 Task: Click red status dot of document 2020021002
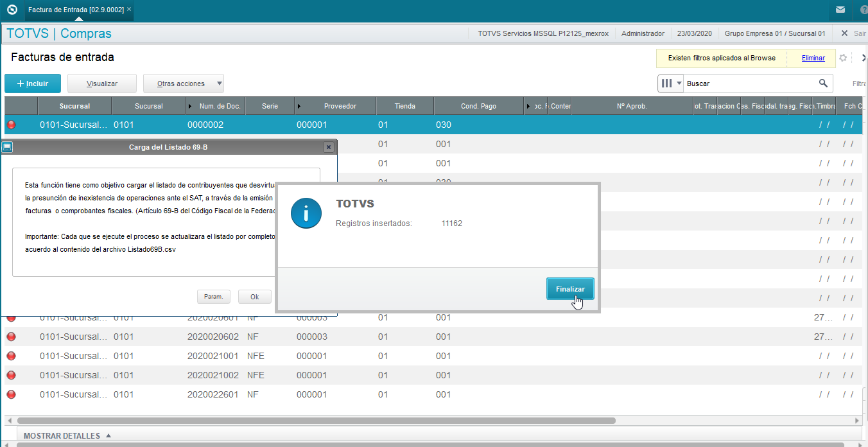11,375
